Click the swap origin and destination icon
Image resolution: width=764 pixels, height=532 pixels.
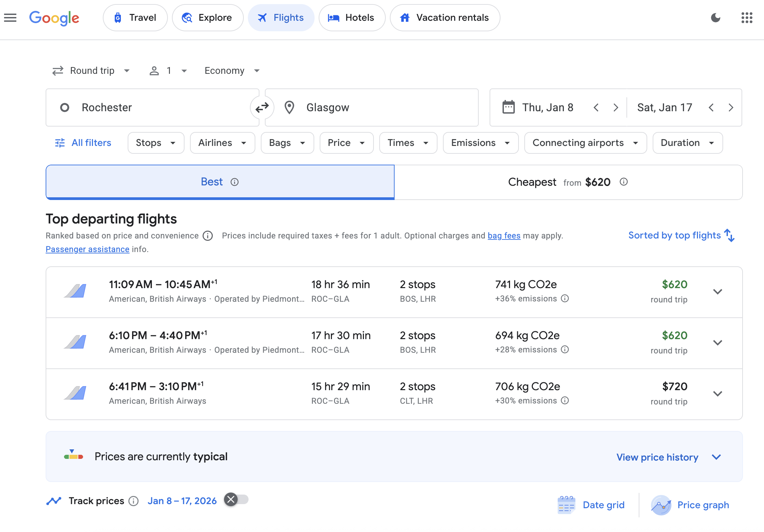coord(262,107)
